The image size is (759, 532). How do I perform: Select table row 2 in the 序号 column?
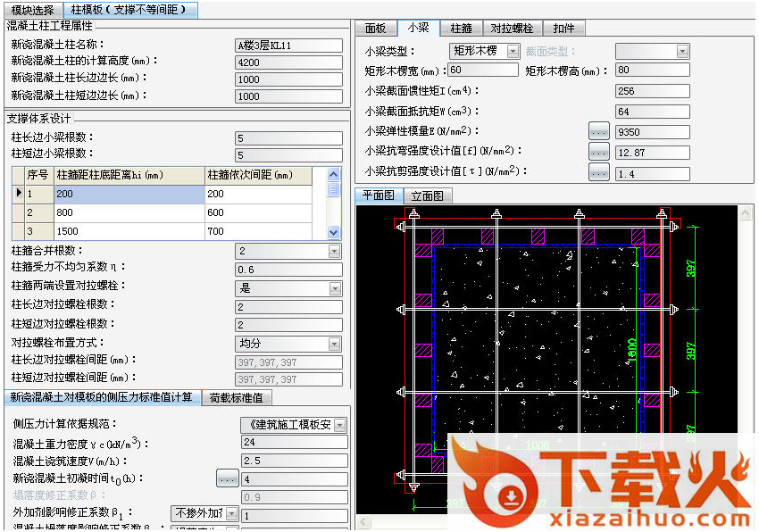coord(36,213)
